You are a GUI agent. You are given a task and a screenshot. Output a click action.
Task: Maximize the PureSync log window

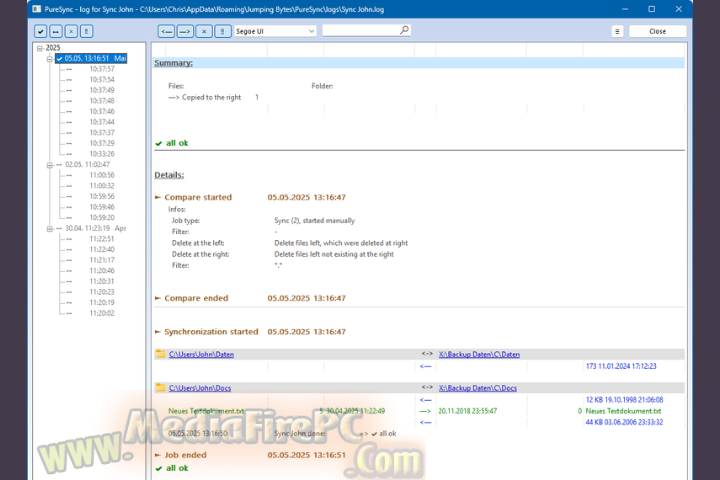pyautogui.click(x=652, y=9)
